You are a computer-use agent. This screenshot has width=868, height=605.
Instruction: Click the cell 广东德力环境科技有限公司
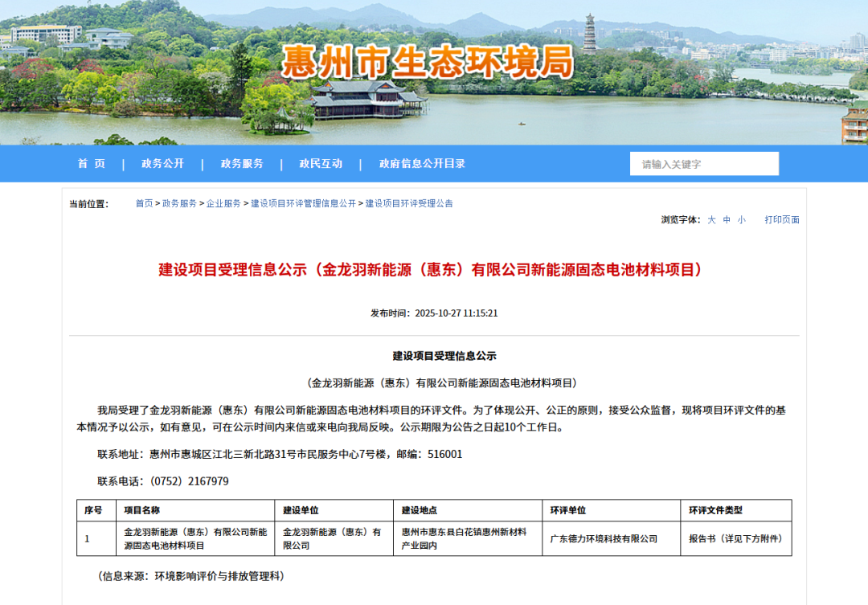(611, 538)
